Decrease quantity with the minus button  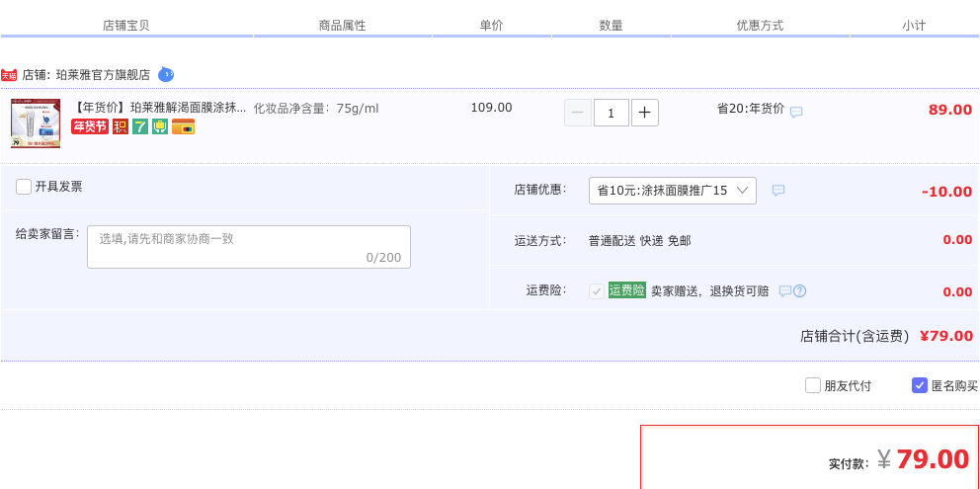click(x=578, y=113)
